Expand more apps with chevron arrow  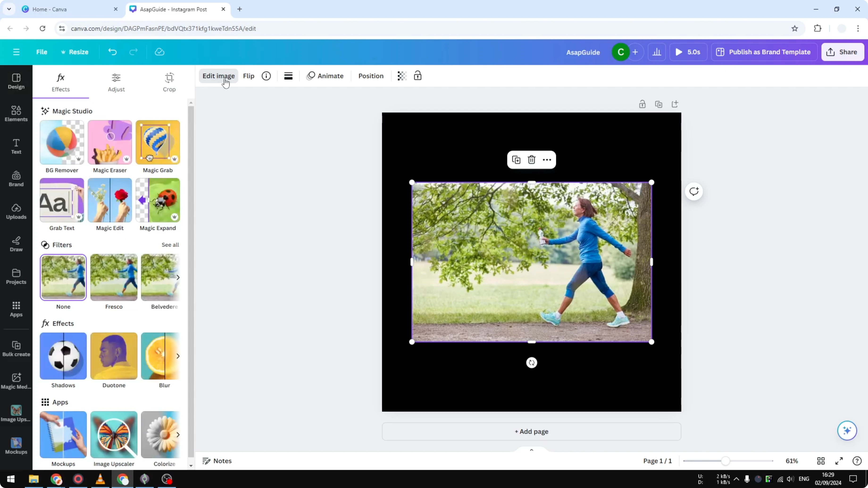pyautogui.click(x=178, y=435)
